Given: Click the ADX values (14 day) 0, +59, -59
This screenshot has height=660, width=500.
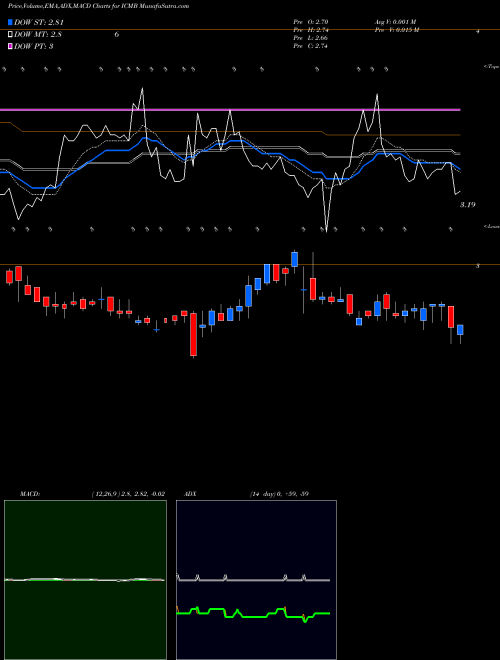Looking at the screenshot, I should click(279, 494).
